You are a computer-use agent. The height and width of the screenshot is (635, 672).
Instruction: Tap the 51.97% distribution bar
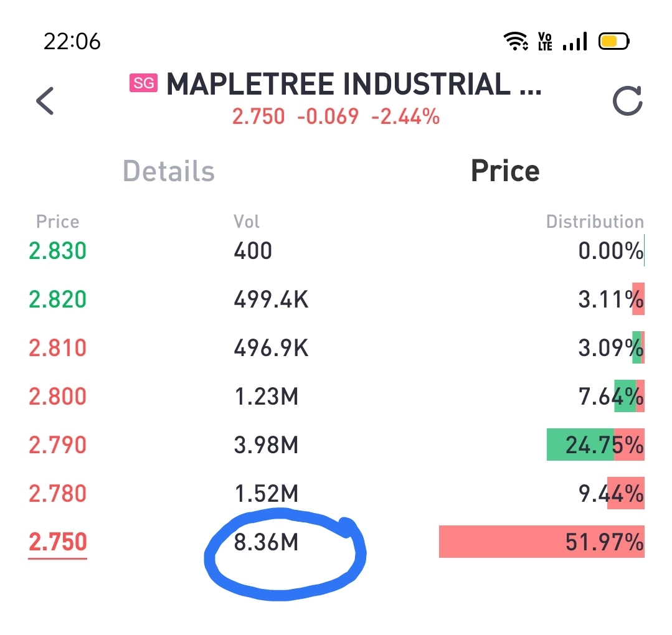coord(541,542)
